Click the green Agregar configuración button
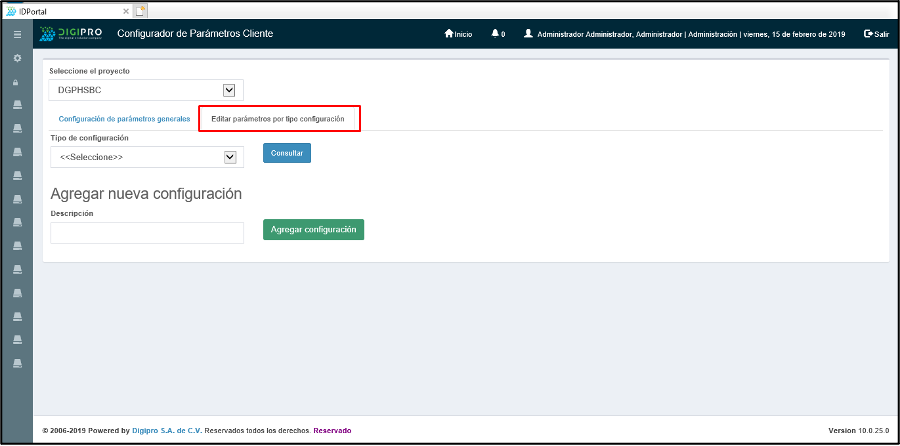Viewport: 900px width, 446px height. (x=313, y=229)
